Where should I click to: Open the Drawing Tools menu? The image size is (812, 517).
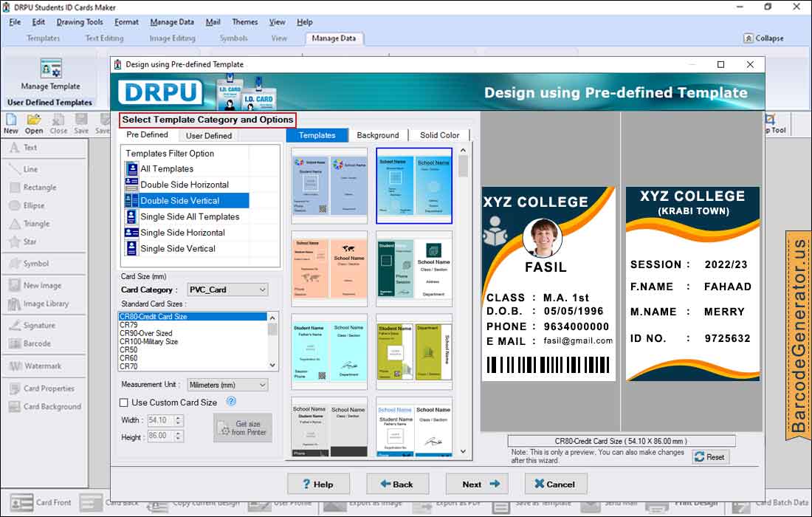80,22
